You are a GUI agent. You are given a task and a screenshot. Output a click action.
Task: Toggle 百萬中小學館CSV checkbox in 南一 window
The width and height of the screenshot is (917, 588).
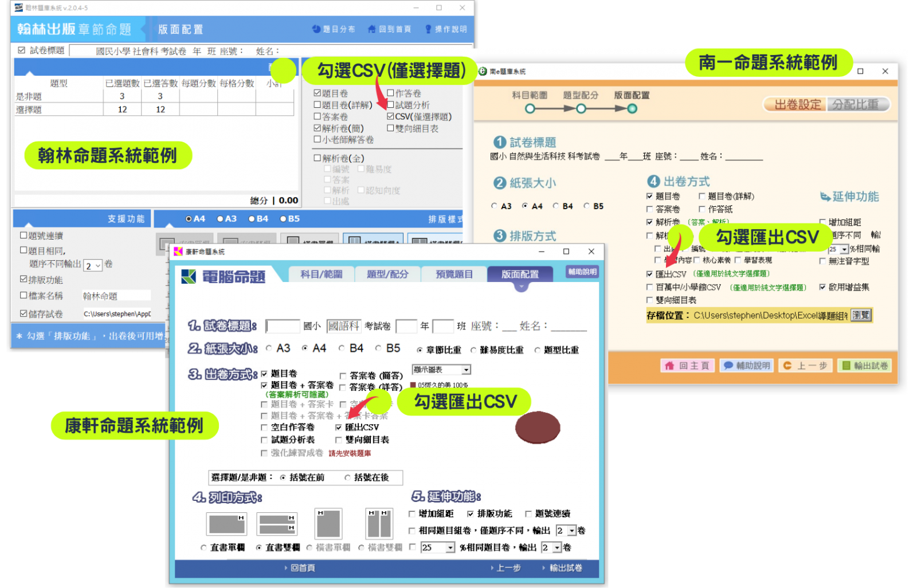coord(649,287)
